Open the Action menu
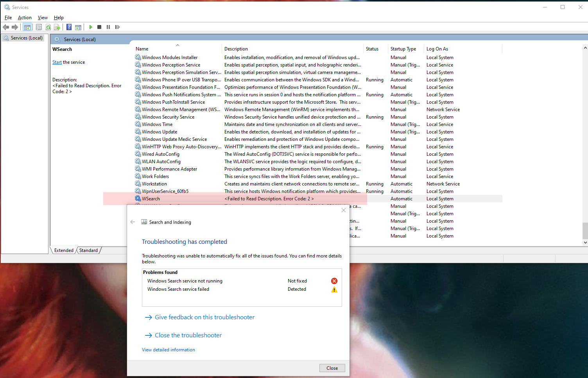 tap(25, 18)
